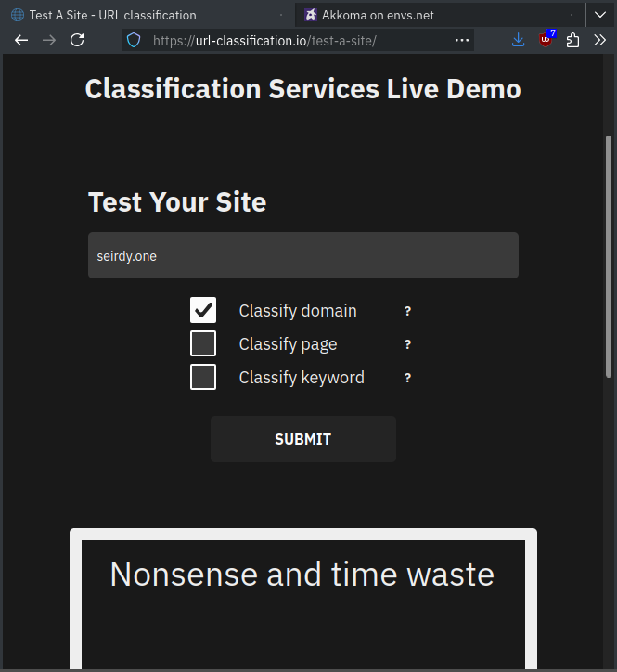Open the downloads panel

[519, 41]
